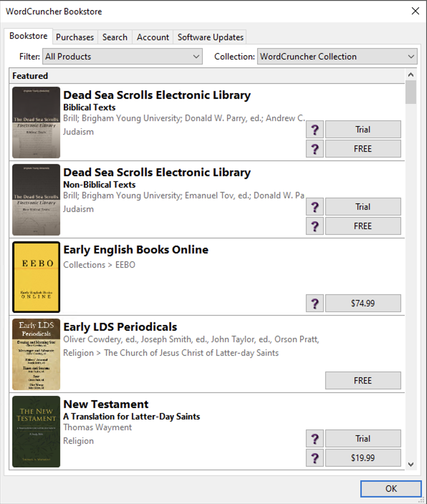Click help icon next to Biblical Texts Trial
This screenshot has height=504, width=427.
pos(315,130)
